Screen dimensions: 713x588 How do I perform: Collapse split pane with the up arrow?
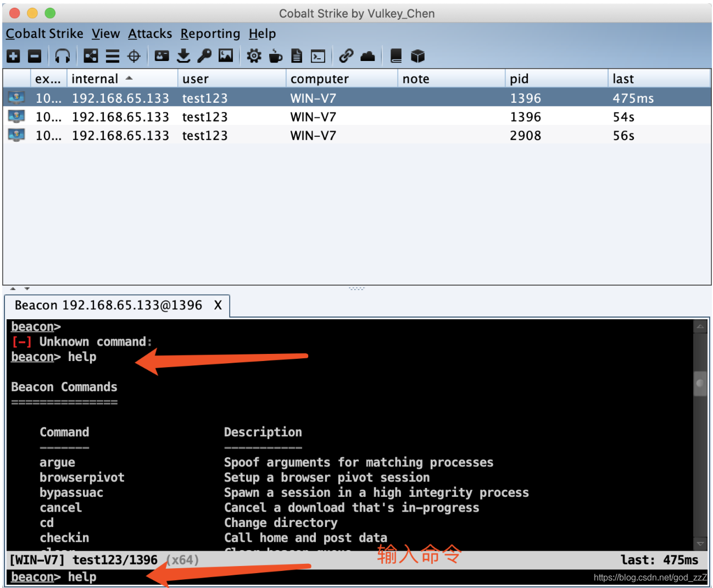[13, 288]
